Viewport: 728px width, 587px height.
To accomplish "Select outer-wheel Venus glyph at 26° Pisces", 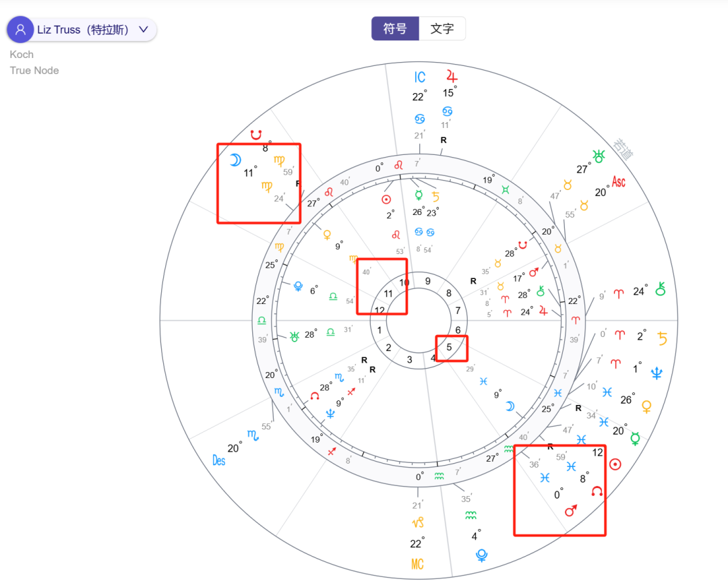I will tap(646, 407).
